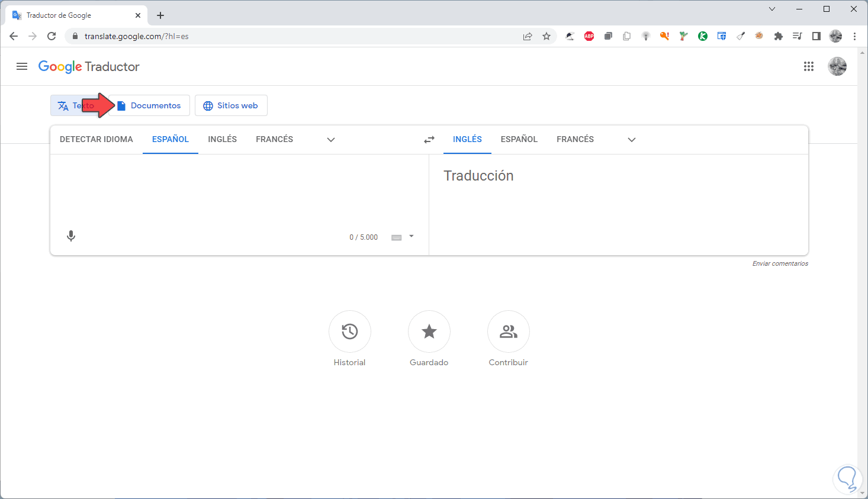View site information via the lock icon
Screen dimensions: 868x499
[x=75, y=36]
